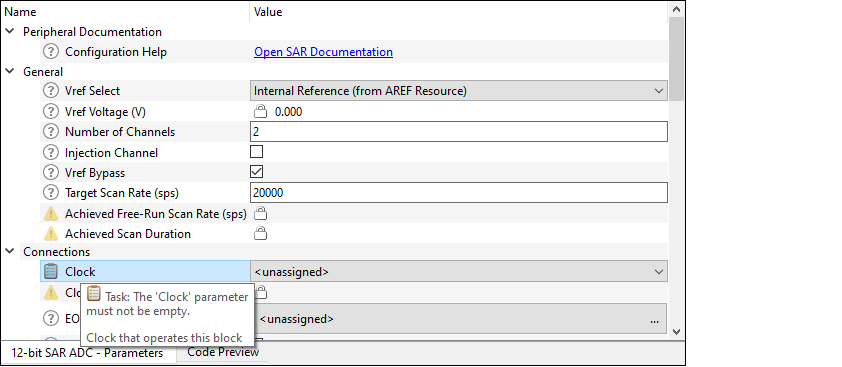The image size is (842, 367).
Task: Click the task clipboard icon beside Clock
Action: pyautogui.click(x=50, y=271)
